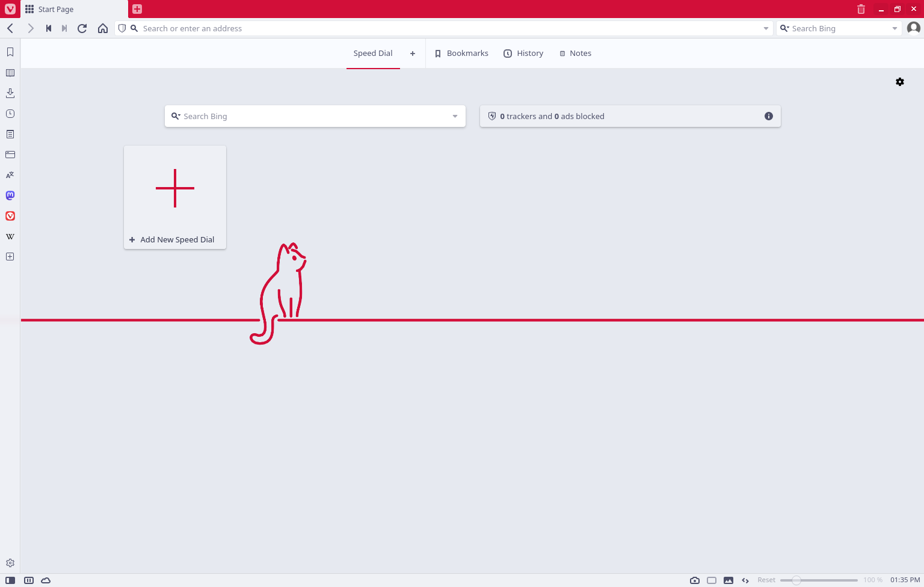Expand toolbar Search Bing history dropdown
The image size is (924, 587).
click(x=895, y=28)
